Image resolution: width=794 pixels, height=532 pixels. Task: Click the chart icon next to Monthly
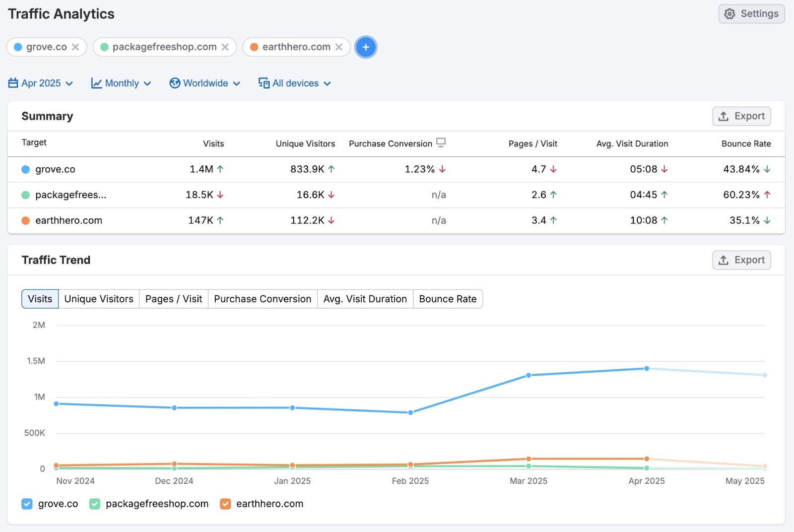pyautogui.click(x=96, y=83)
